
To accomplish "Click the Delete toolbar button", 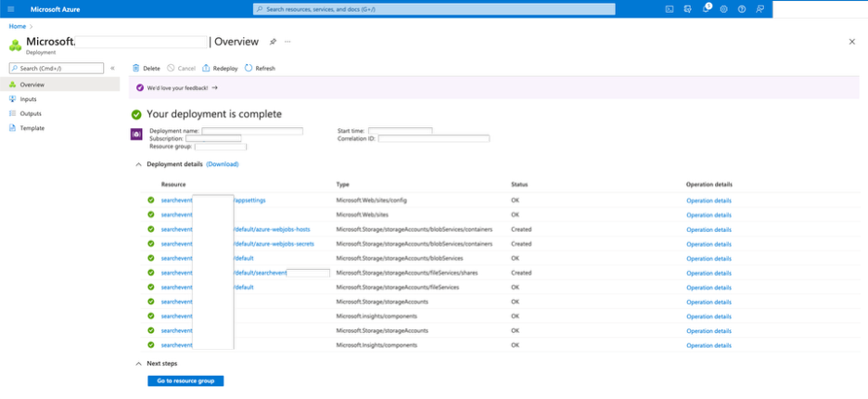I will 147,68.
